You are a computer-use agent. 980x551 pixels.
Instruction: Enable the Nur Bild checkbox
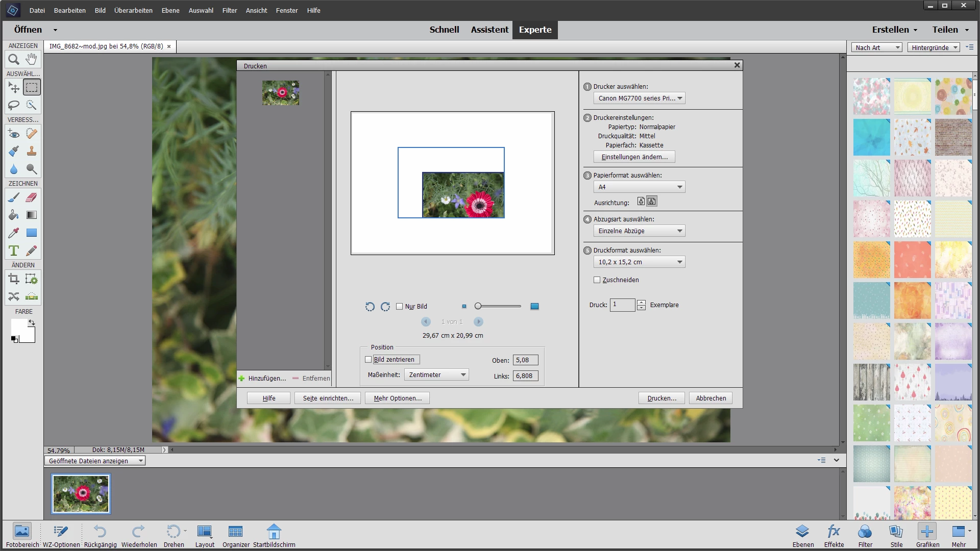point(400,307)
